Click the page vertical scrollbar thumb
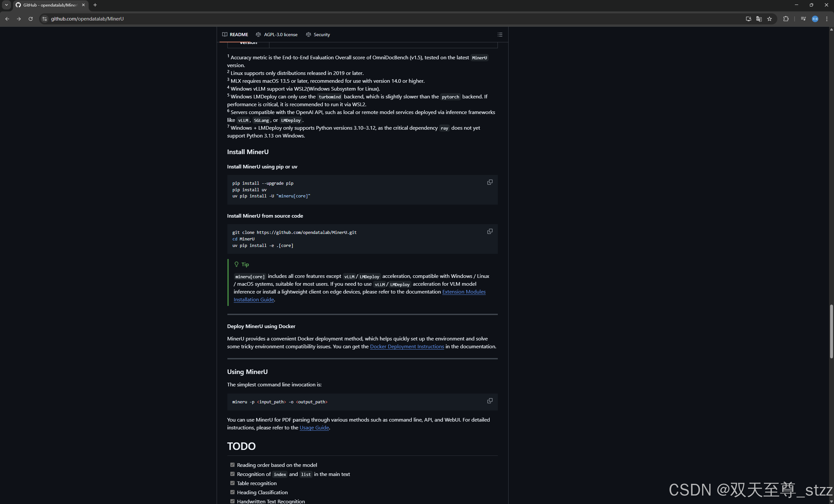 click(831, 331)
